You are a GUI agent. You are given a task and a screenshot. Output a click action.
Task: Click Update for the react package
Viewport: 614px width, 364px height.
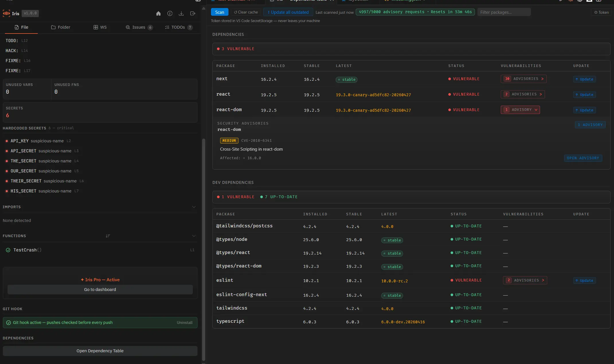[x=584, y=95]
